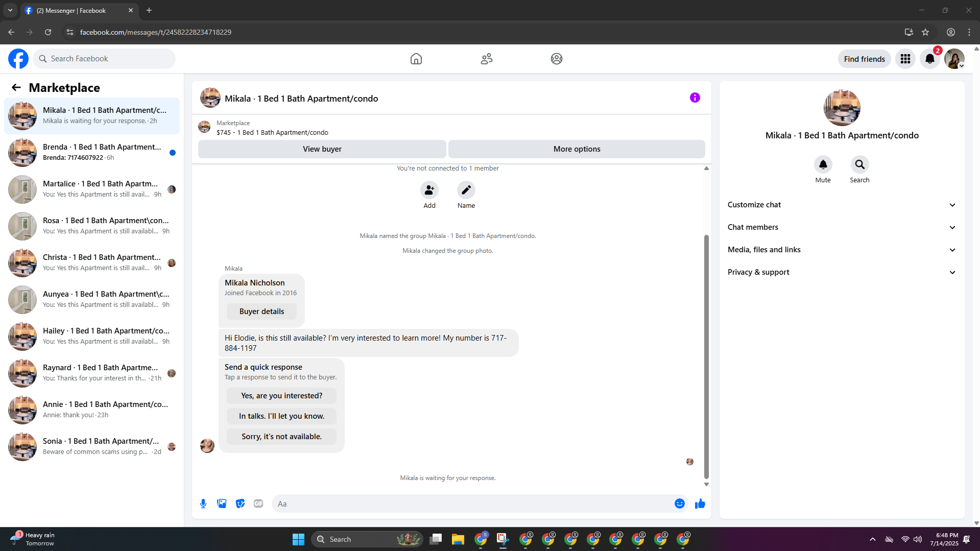Open More options for the listing
Image resolution: width=980 pixels, height=551 pixels.
[x=577, y=149]
